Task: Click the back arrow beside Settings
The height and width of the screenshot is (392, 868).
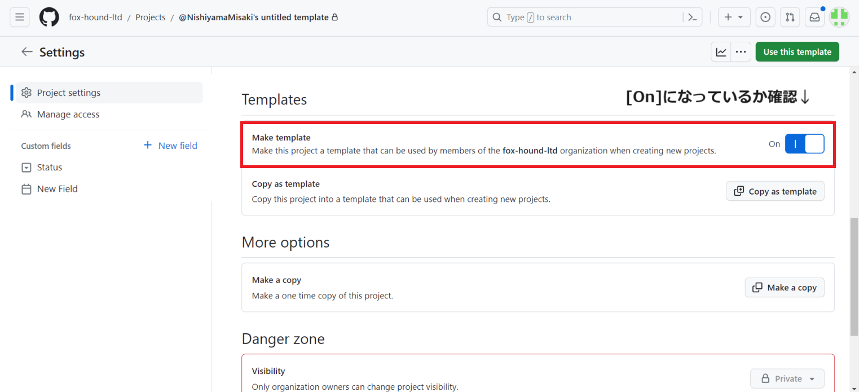Action: (x=27, y=52)
